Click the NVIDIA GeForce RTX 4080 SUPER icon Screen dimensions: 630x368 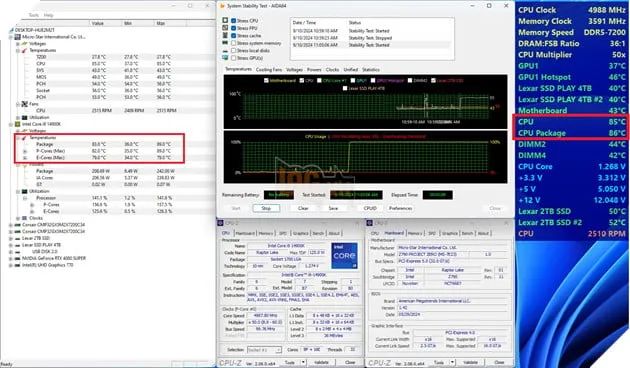tap(18, 258)
